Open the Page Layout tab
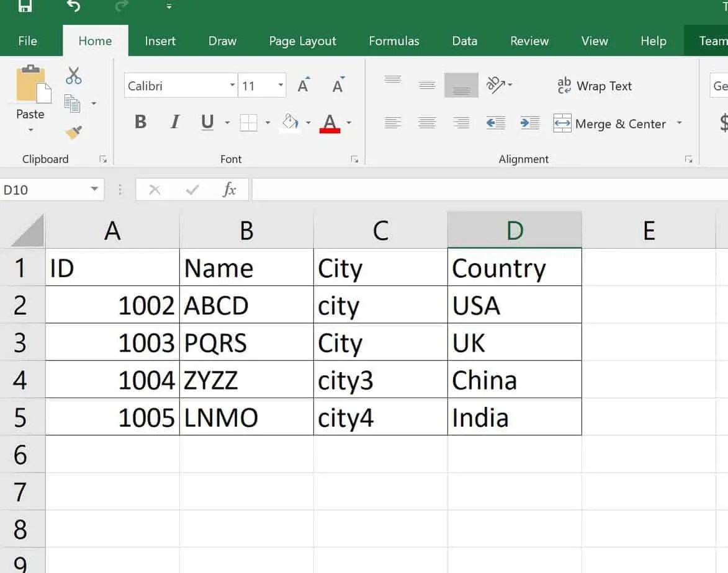This screenshot has width=728, height=573. point(303,41)
